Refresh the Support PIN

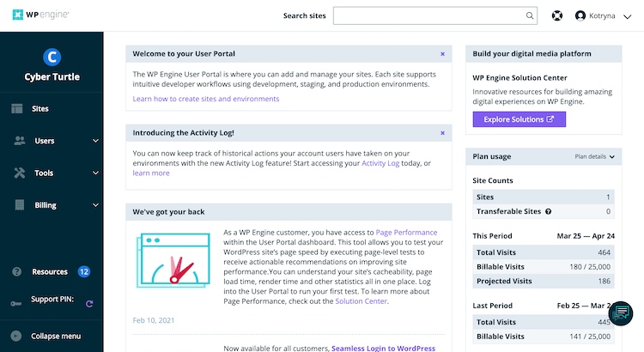tap(89, 304)
